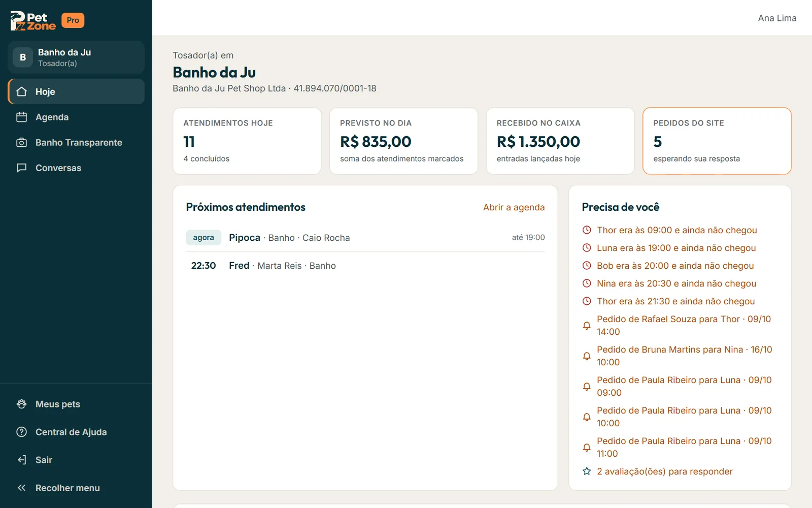The width and height of the screenshot is (812, 508).
Task: Select Sair to log out
Action: click(x=76, y=460)
